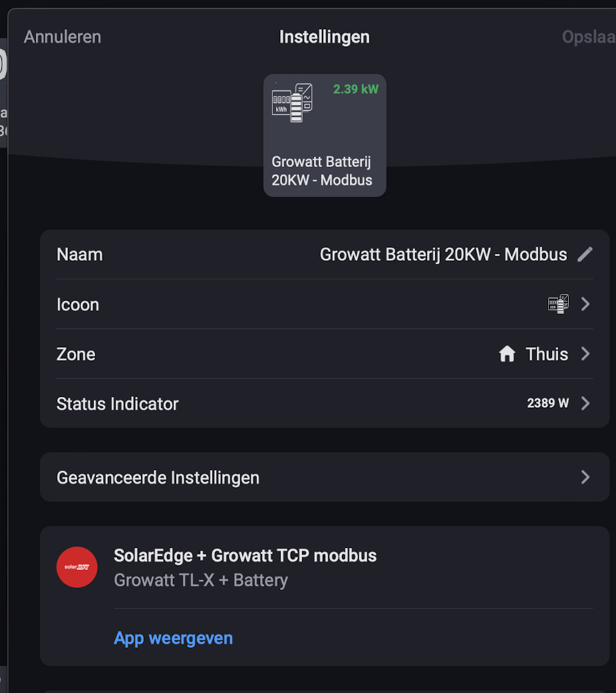Click the house icon next to Thuis

(507, 354)
